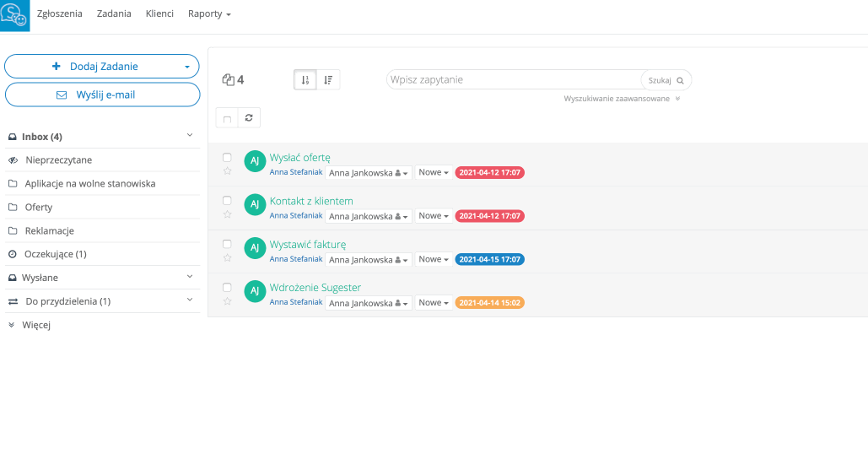Open Nowe status dropdown for Wdrożenie Sugester
The image size is (868, 465).
click(x=434, y=302)
